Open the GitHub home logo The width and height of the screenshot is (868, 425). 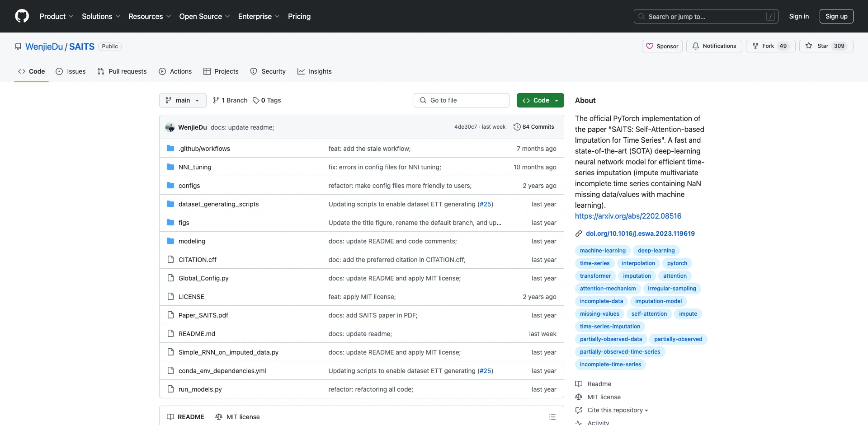click(x=22, y=16)
